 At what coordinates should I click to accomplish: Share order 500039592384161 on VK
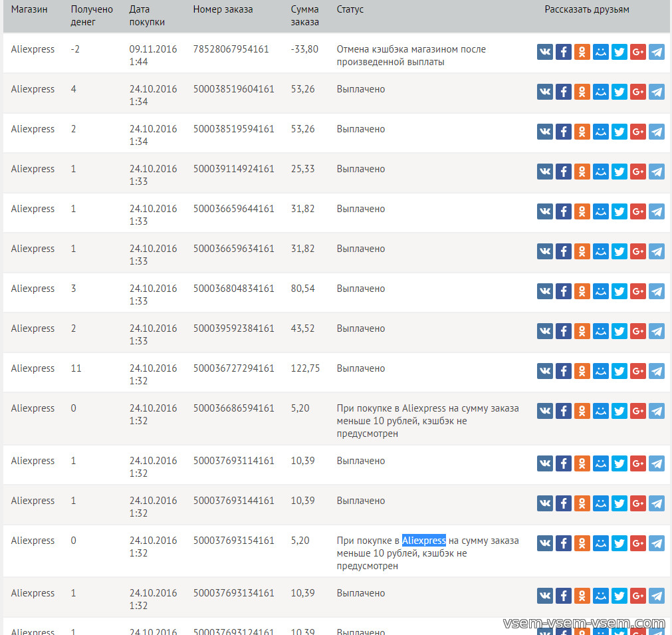tap(545, 331)
